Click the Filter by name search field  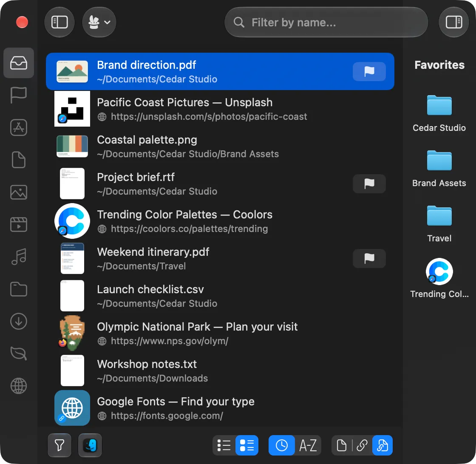(x=326, y=22)
